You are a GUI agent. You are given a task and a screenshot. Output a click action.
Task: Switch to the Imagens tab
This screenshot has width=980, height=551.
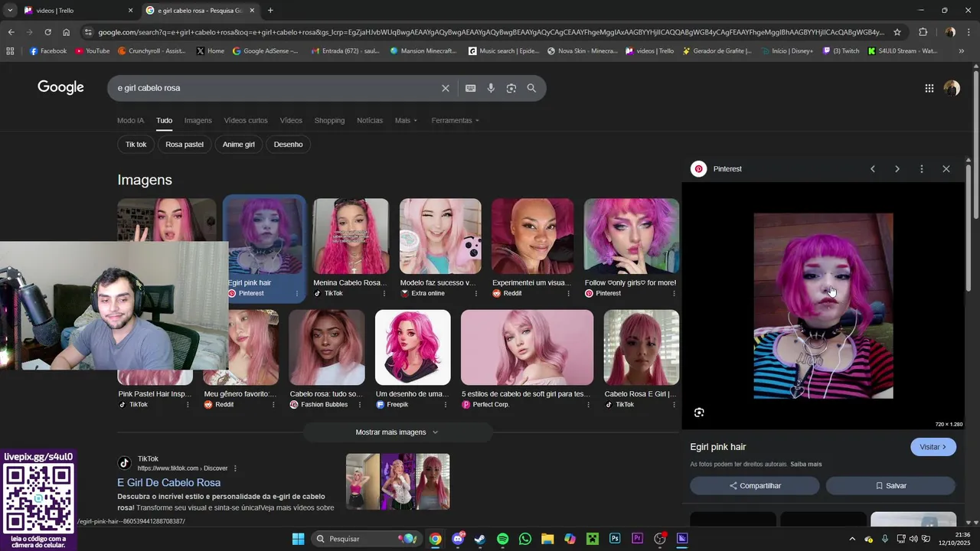coord(198,120)
